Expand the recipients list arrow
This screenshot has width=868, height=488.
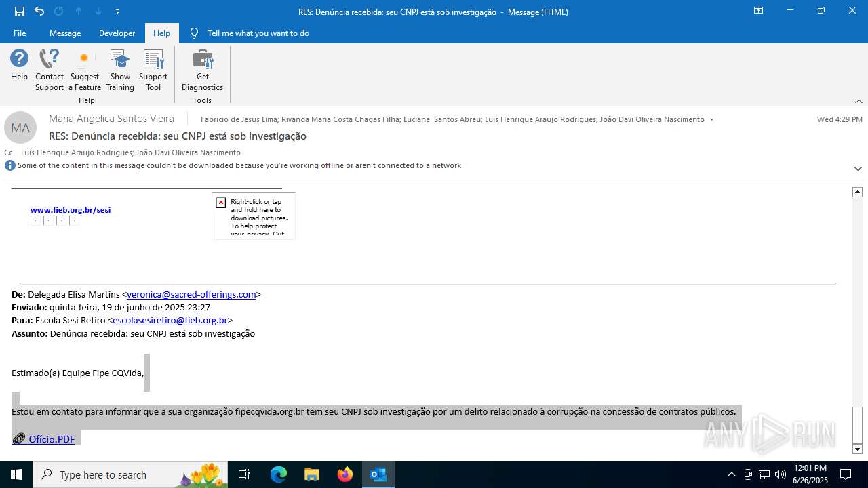point(711,119)
